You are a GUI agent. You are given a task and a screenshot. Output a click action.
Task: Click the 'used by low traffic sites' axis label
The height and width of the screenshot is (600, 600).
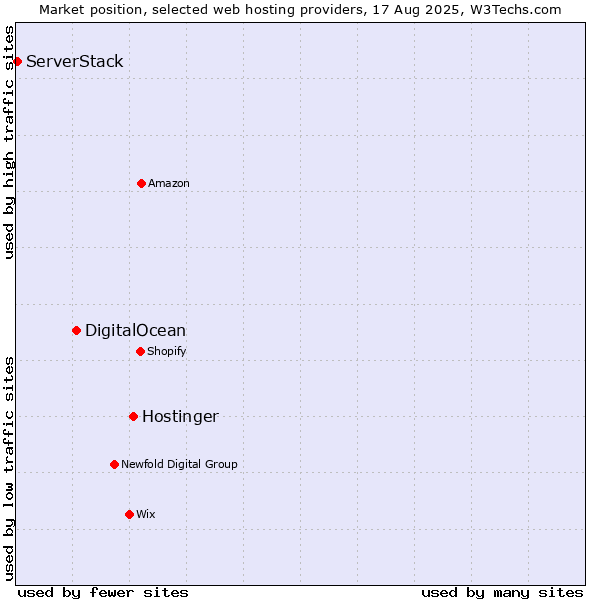[x=8, y=469]
